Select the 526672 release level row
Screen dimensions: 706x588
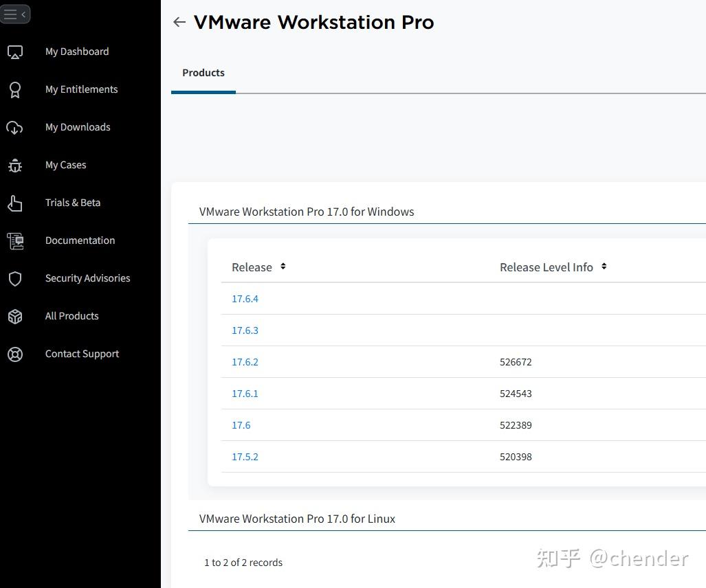516,361
